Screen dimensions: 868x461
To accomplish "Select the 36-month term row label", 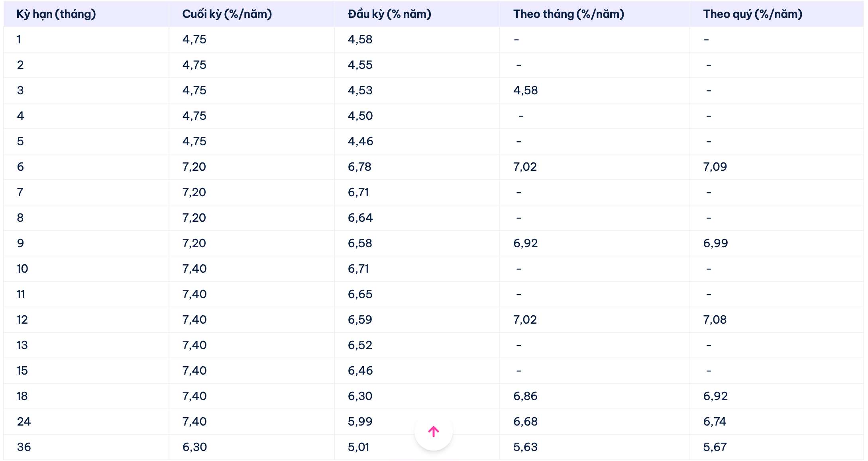I will click(24, 447).
